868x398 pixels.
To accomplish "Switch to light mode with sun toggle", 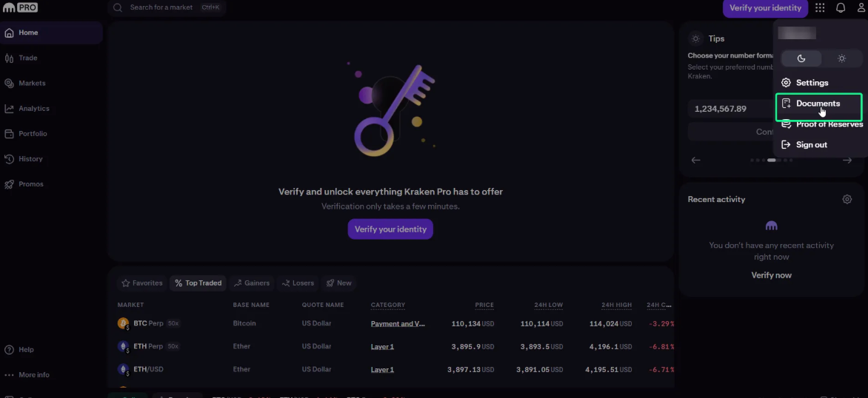I will pos(841,58).
